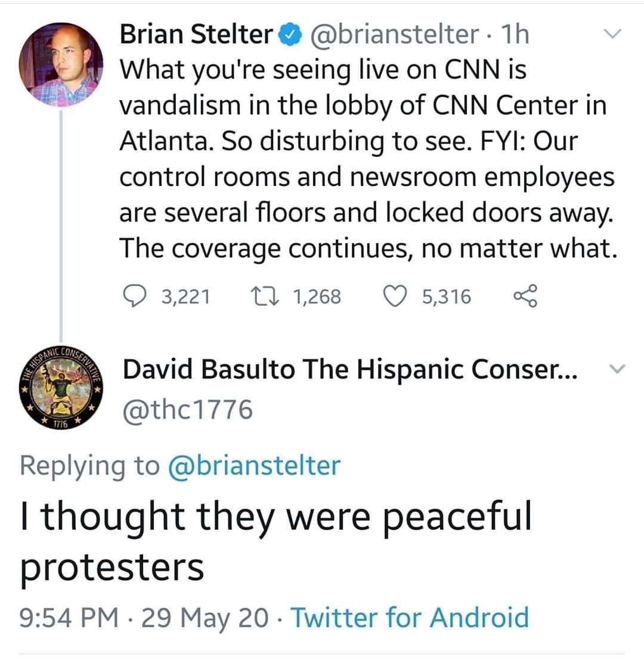This screenshot has height=662, width=644.
Task: Click the share icon on Stelter's tweet
Action: 525,296
